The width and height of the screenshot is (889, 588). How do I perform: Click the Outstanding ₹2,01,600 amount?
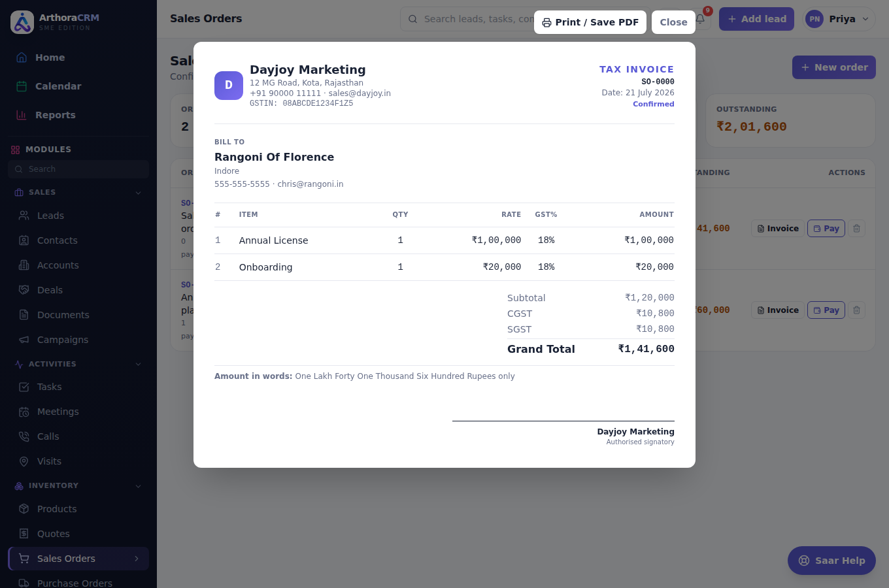(751, 127)
